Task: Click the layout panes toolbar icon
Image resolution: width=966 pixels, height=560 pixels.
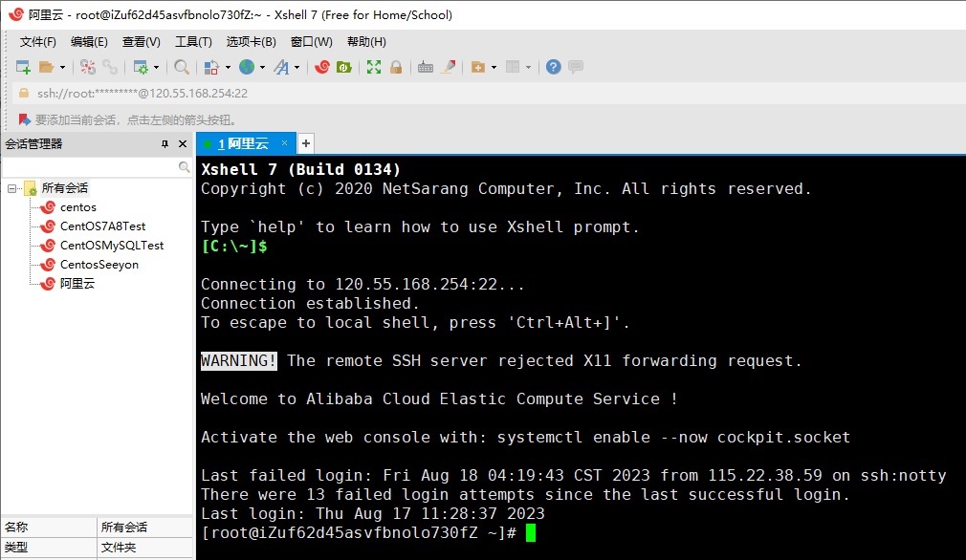Action: point(513,67)
